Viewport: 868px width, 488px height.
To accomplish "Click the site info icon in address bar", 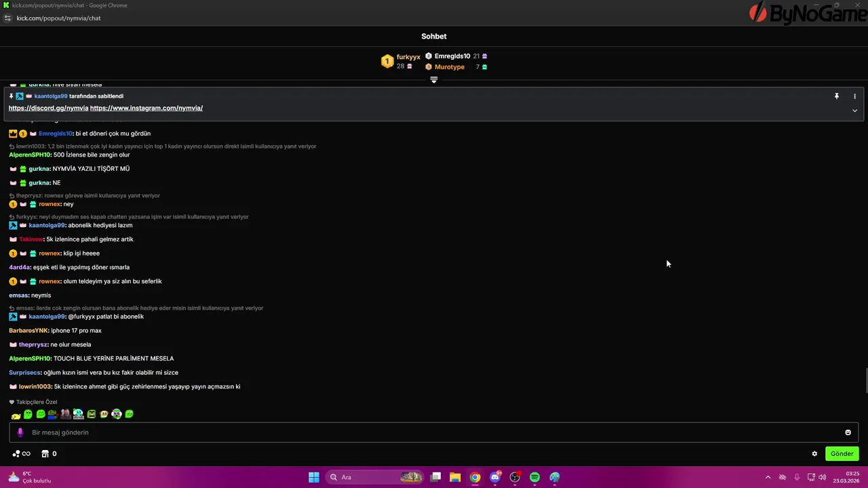I will pyautogui.click(x=8, y=18).
